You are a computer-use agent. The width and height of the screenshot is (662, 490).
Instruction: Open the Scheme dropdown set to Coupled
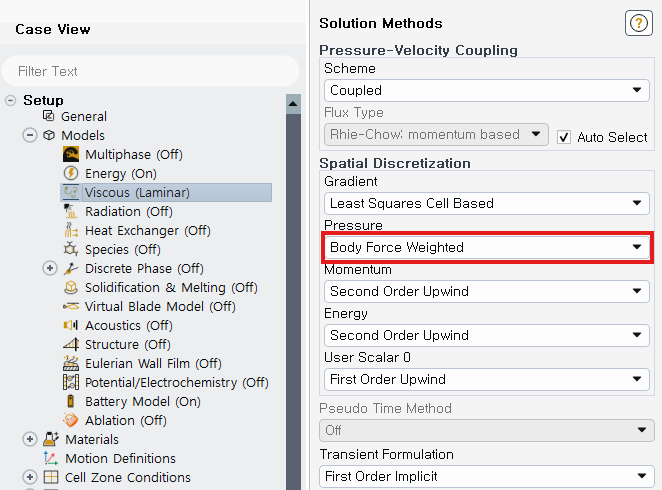click(486, 91)
